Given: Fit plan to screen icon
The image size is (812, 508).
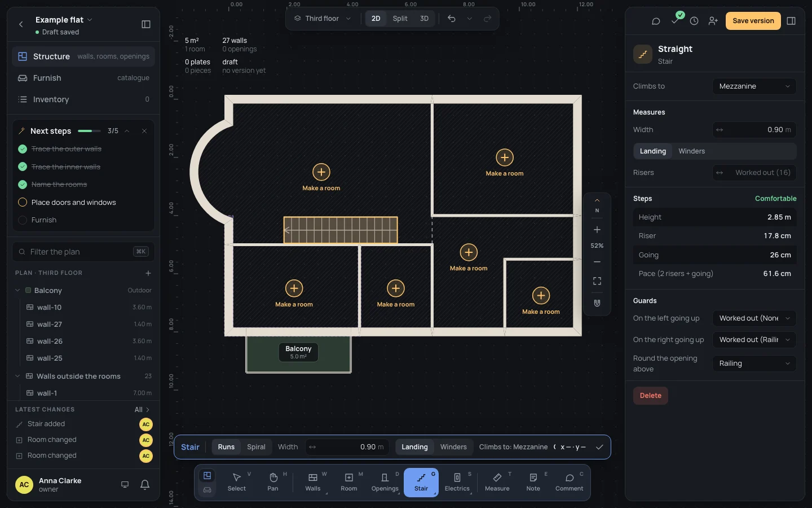Looking at the screenshot, I should click(x=597, y=281).
